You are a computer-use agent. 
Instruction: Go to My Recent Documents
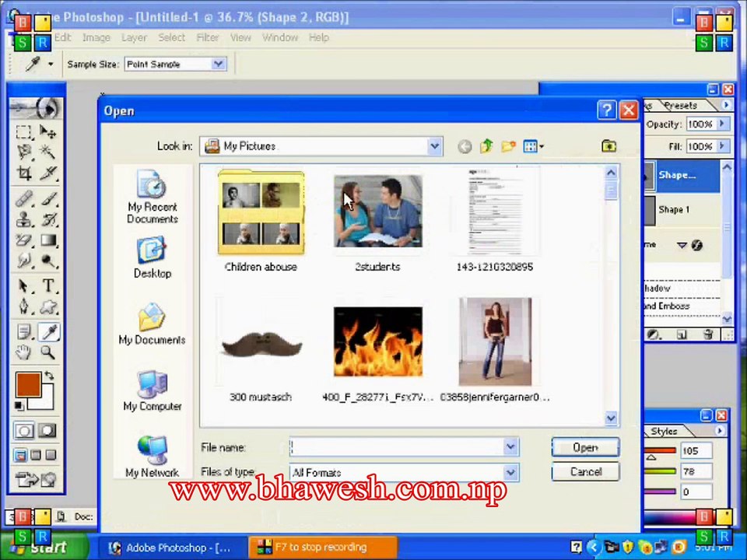click(x=153, y=197)
